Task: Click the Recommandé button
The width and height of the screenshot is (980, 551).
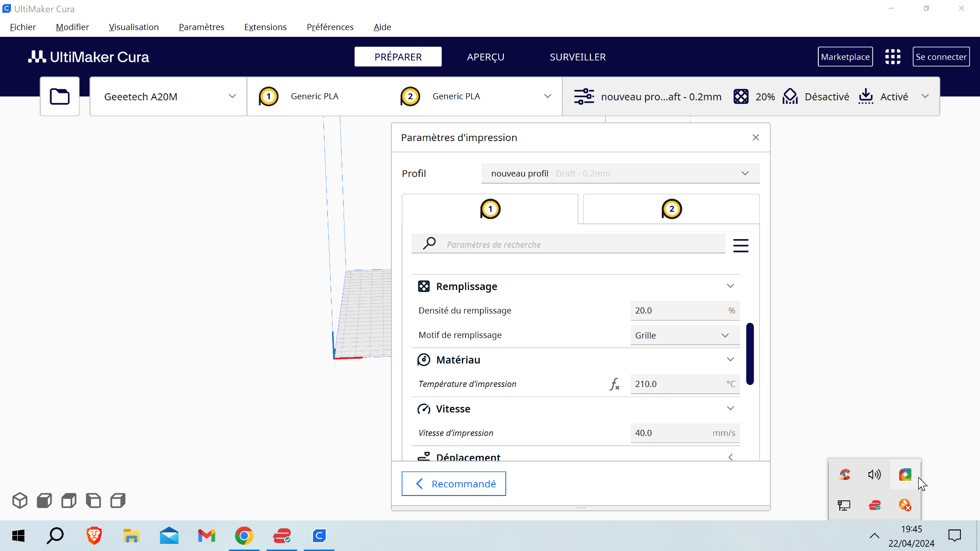Action: (x=454, y=484)
